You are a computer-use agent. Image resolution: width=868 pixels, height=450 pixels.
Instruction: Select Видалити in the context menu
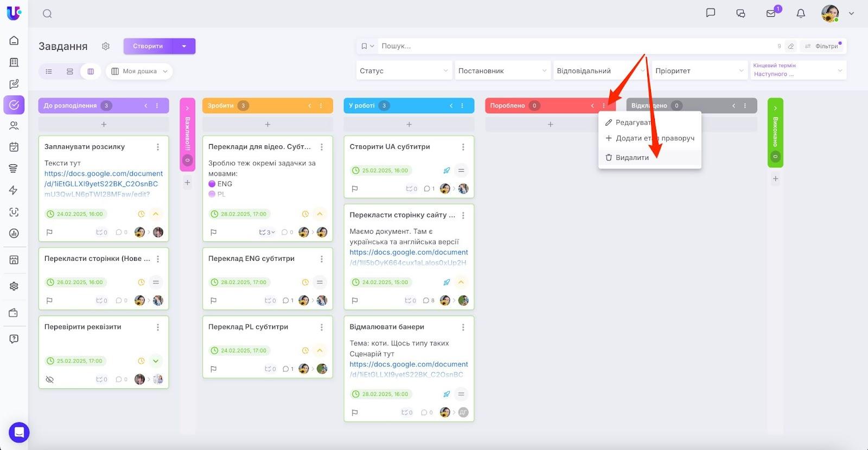650,157
